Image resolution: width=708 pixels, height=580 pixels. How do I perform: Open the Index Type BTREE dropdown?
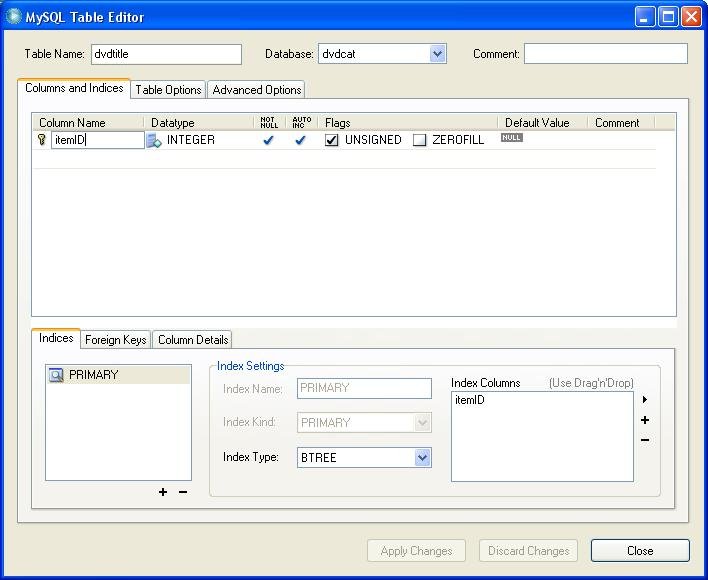click(422, 458)
